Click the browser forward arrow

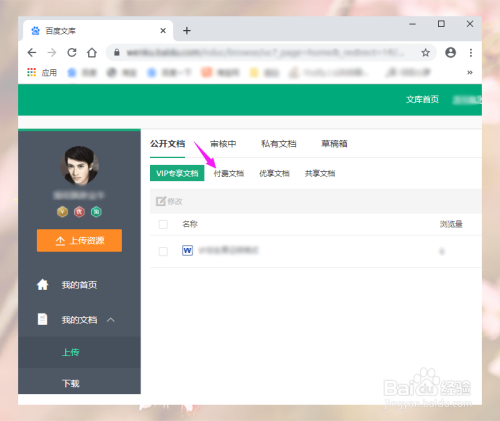coord(52,53)
